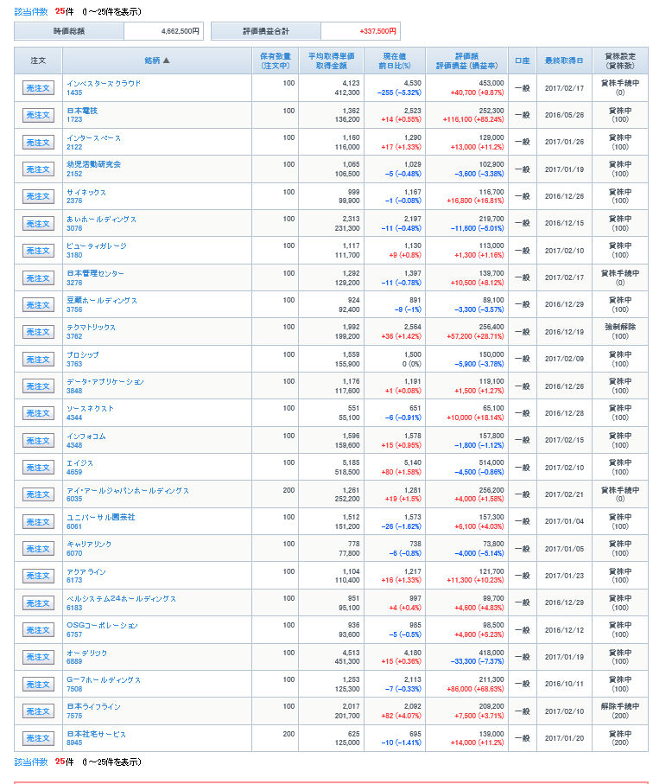Open あいホールディングス stock link
The width and height of the screenshot is (672, 784).
click(101, 219)
